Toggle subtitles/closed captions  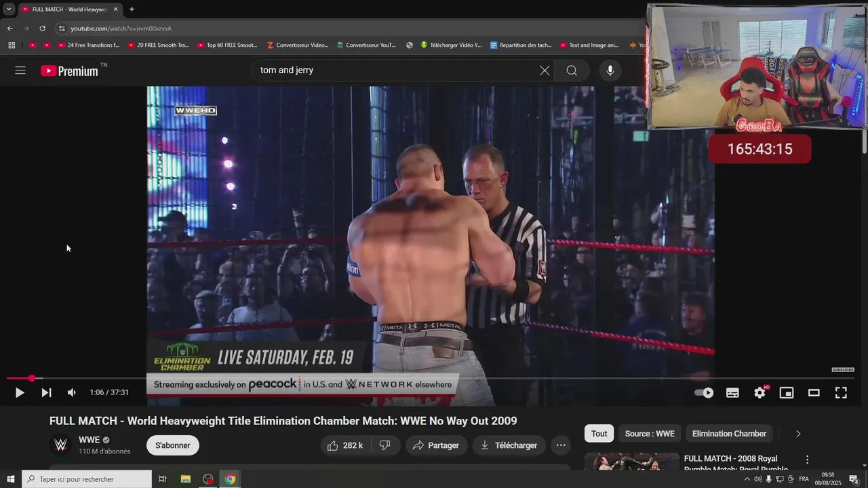(x=732, y=392)
